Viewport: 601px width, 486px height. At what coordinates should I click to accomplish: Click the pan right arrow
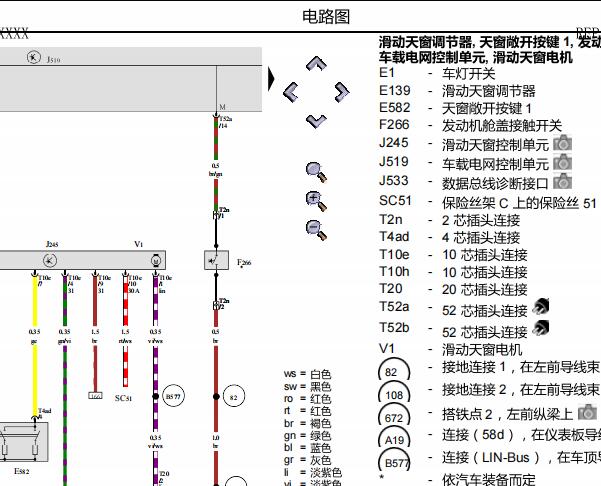click(342, 92)
